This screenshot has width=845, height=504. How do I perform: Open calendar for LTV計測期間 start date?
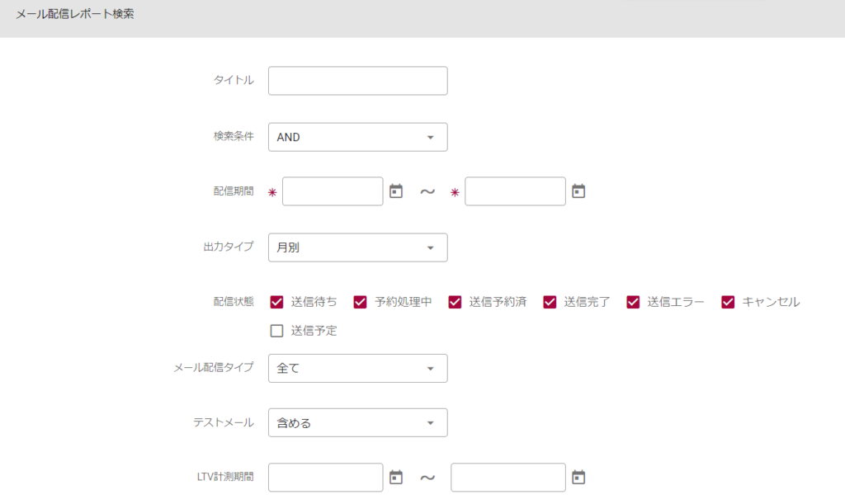pos(396,477)
